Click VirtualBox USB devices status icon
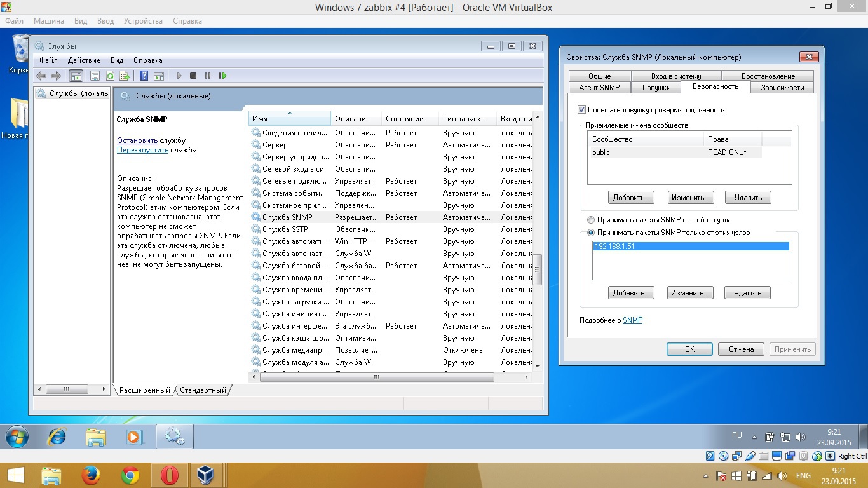Screen dimensions: 868x488 pyautogui.click(x=750, y=456)
